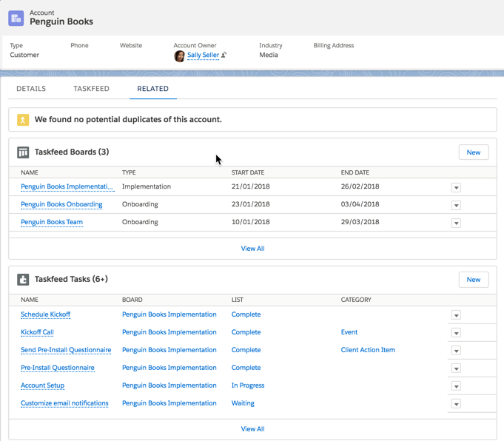This screenshot has width=504, height=441.
Task: Create a New Taskfeed Task
Action: coord(474,280)
